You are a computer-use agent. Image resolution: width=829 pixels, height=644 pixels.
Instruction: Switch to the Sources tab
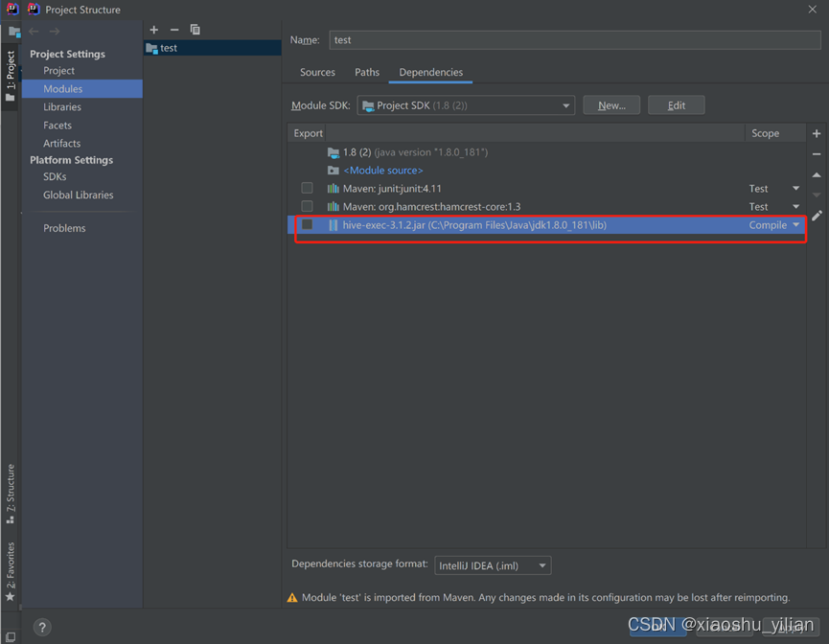(x=317, y=72)
